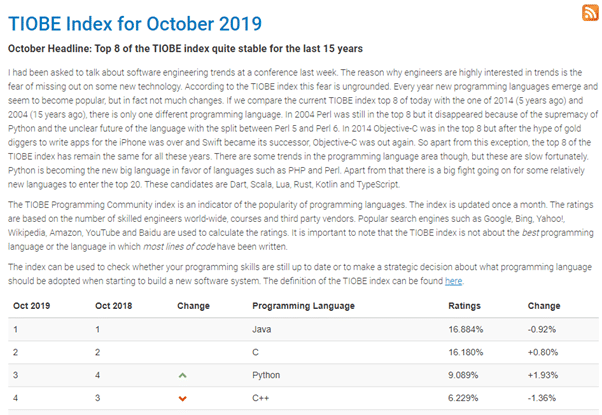Click the October Headline bold text
This screenshot has width=602, height=415.
(x=185, y=49)
